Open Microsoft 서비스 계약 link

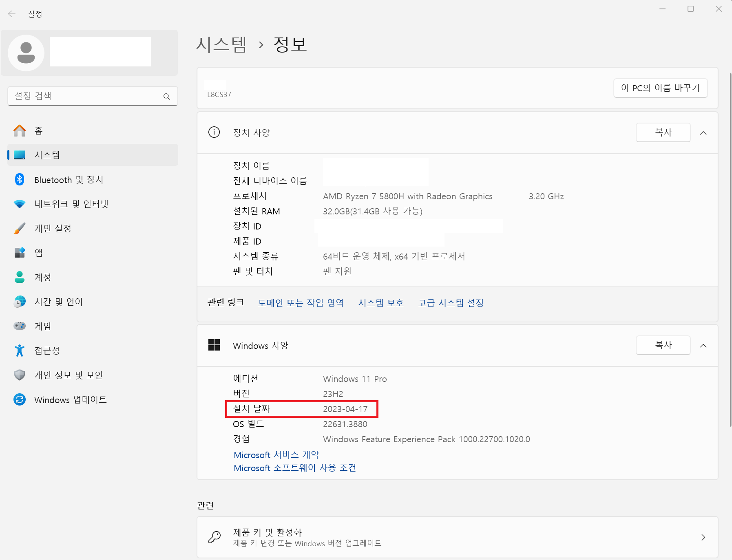coord(276,455)
